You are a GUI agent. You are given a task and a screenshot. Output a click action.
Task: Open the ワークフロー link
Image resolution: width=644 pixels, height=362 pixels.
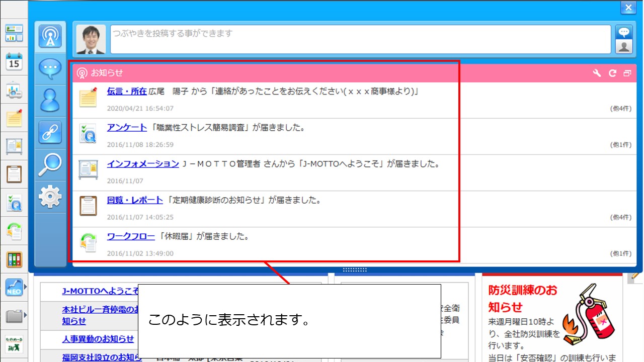click(x=131, y=236)
